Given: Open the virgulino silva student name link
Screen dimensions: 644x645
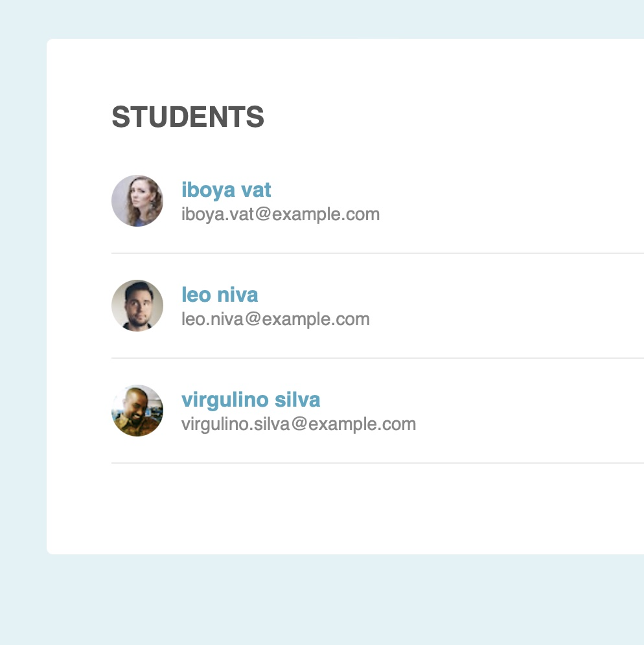Looking at the screenshot, I should click(x=251, y=400).
